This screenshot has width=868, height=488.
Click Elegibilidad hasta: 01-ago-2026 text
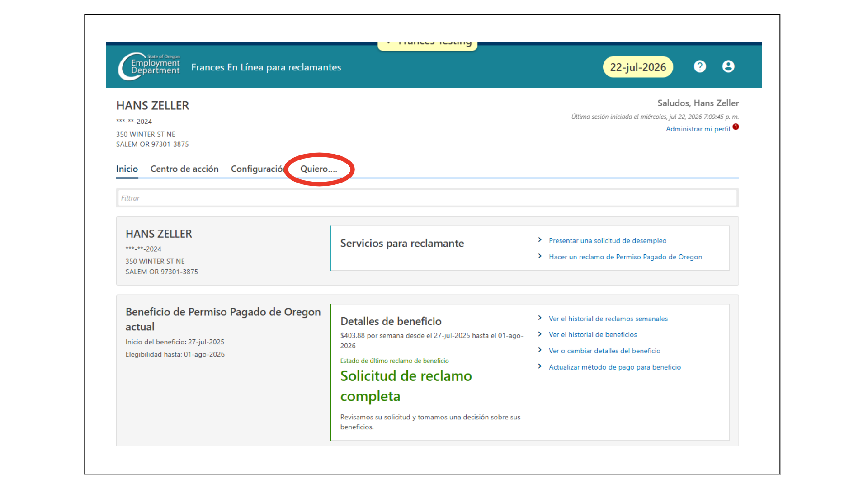point(175,354)
